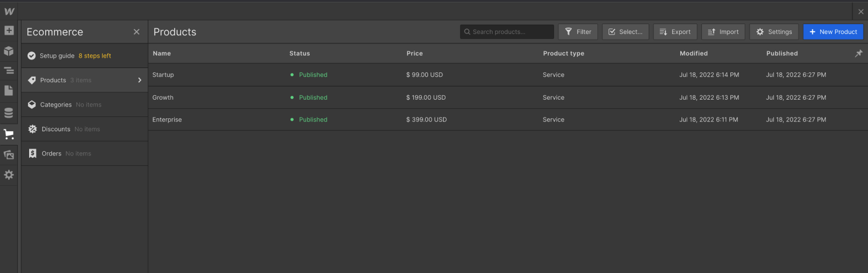Open site Settings gear in sidebar
Screen dimensions: 868x273
point(9,175)
